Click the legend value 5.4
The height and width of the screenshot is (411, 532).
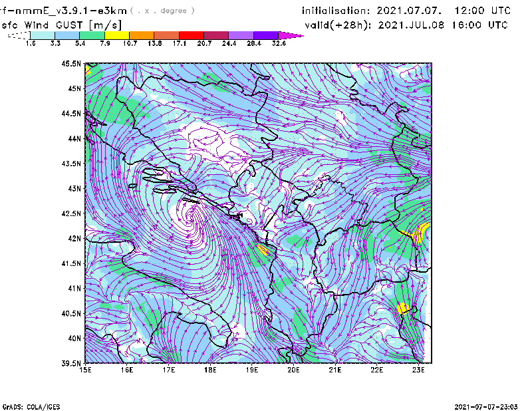(80, 43)
